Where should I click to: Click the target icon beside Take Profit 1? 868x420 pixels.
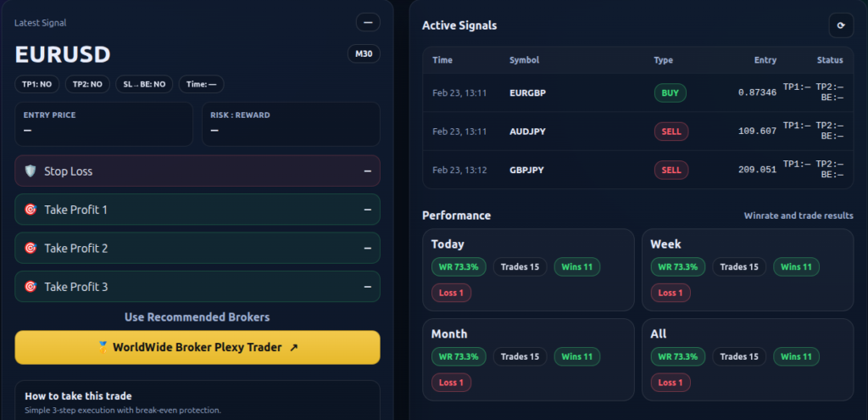31,210
